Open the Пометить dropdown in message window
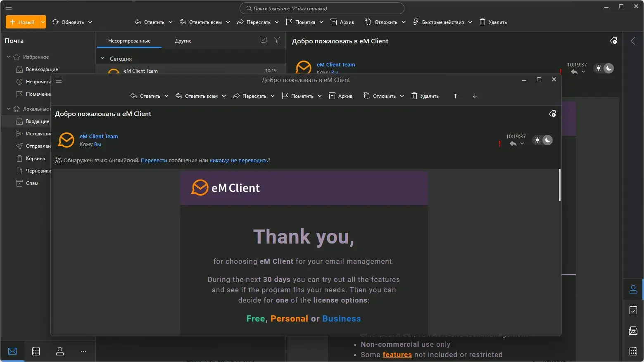The width and height of the screenshot is (644, 362). pyautogui.click(x=320, y=96)
